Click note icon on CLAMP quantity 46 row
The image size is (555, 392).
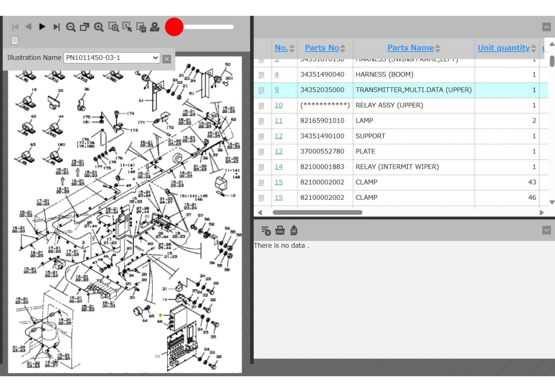261,198
